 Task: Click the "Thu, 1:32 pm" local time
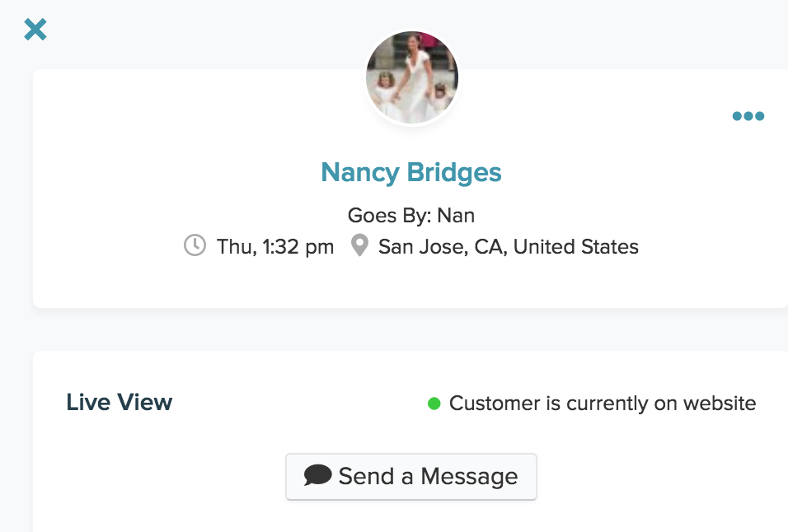275,246
